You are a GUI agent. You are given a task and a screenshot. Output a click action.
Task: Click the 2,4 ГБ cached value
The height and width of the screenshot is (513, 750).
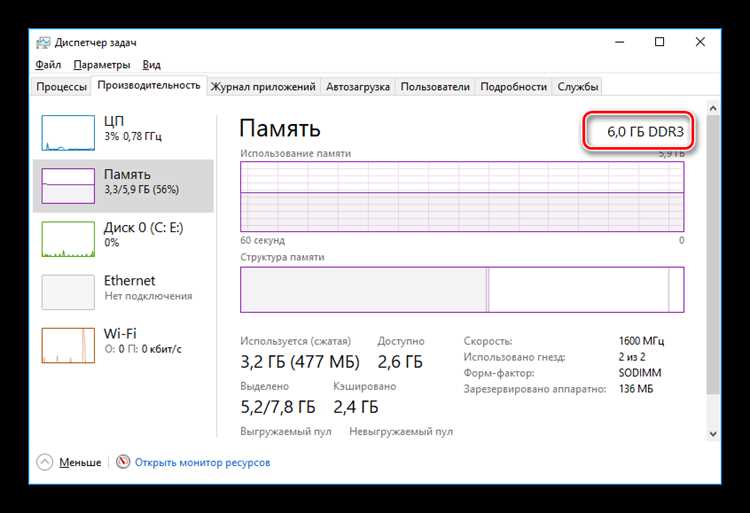(356, 407)
